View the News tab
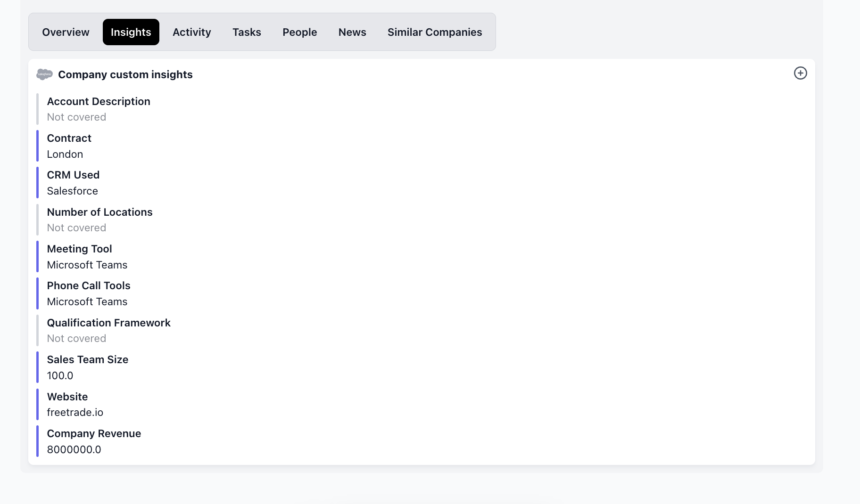860x504 pixels. [x=352, y=32]
